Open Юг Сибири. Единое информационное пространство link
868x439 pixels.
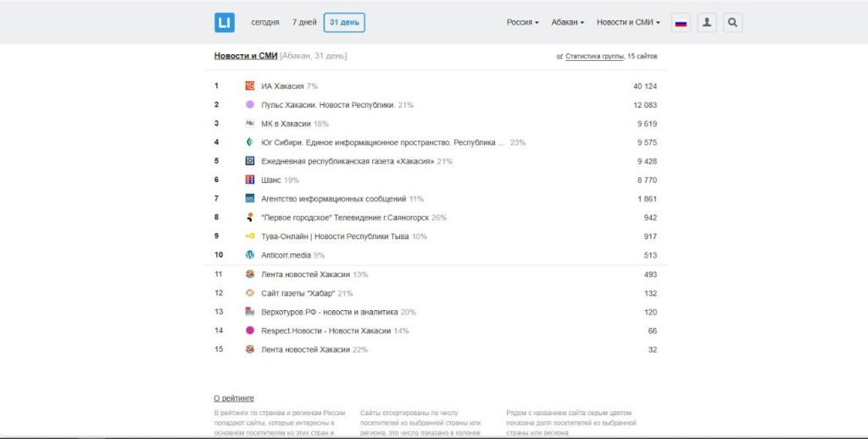tap(383, 143)
